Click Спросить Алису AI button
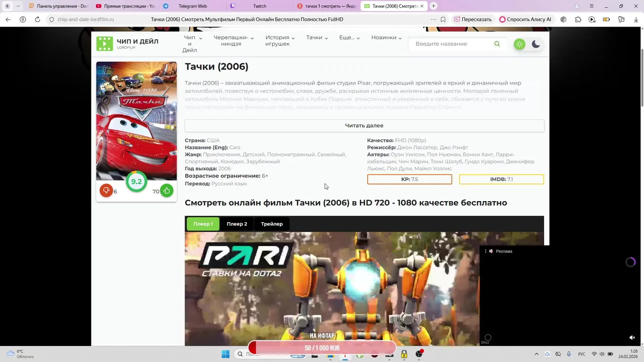The image size is (644, 362). click(x=525, y=19)
